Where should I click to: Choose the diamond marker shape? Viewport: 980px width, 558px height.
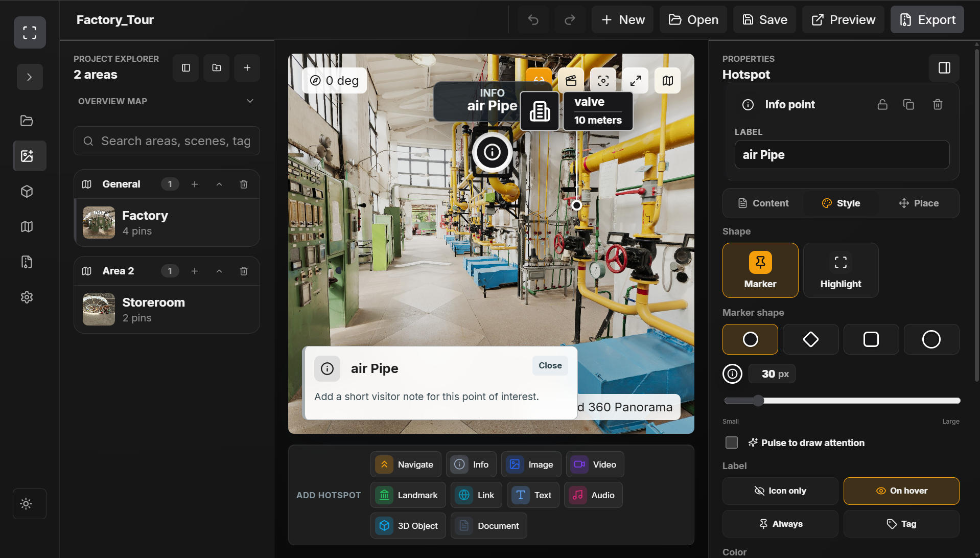(x=811, y=339)
